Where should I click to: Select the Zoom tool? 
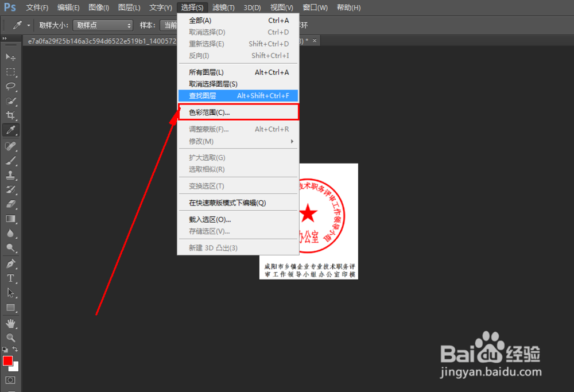pos(10,338)
